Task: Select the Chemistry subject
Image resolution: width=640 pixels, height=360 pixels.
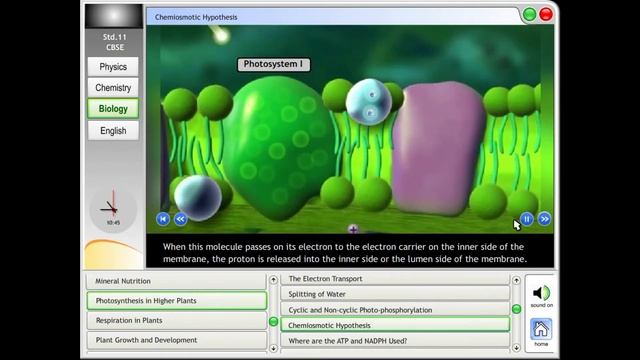Action: pyautogui.click(x=113, y=88)
